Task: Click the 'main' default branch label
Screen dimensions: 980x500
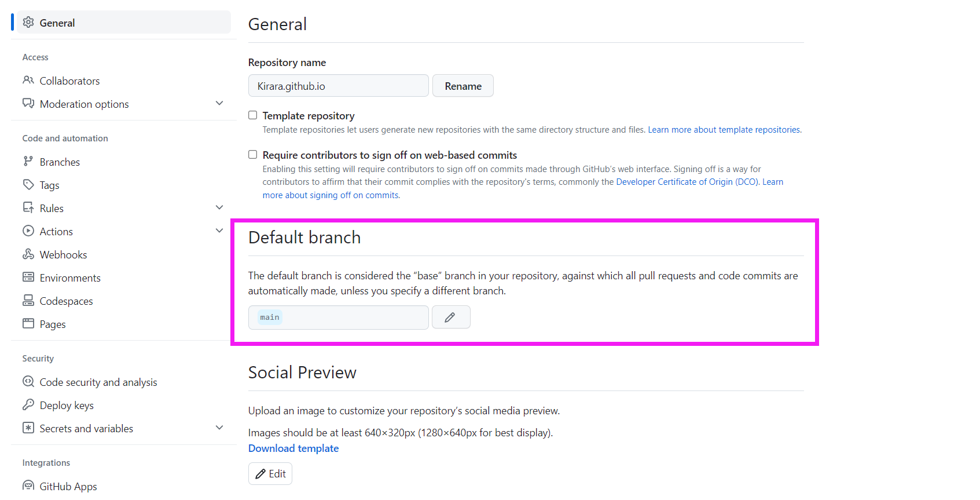Action: tap(270, 317)
